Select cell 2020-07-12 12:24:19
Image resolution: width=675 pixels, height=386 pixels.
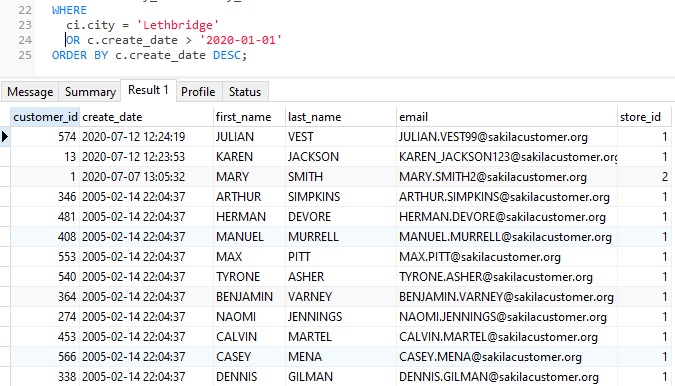pyautogui.click(x=146, y=137)
